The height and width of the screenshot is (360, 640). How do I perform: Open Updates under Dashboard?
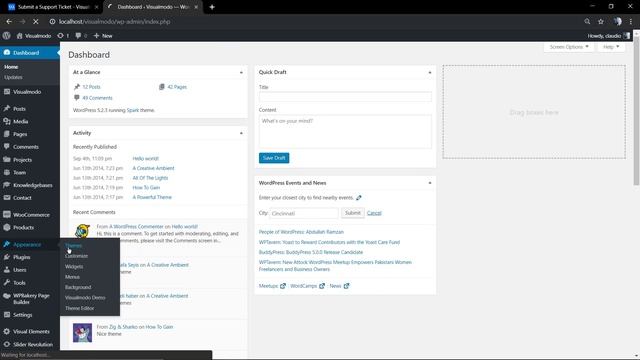[13, 78]
